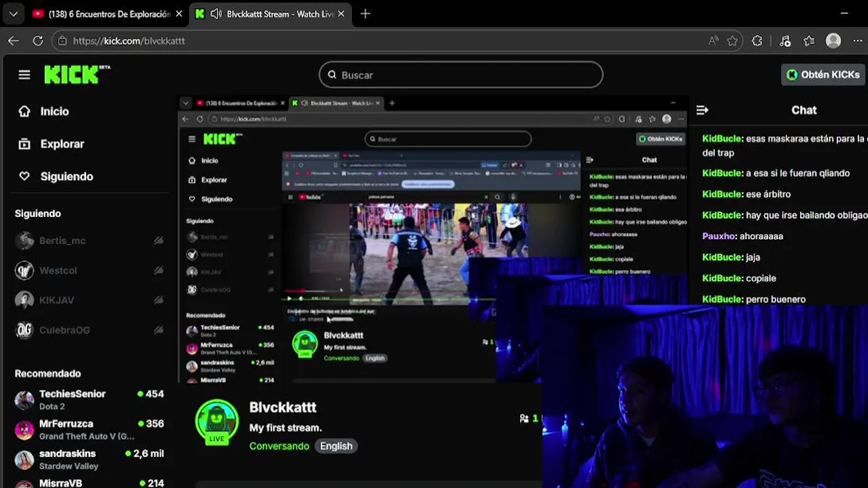Toggle notifications bell for Bertis_mc
This screenshot has height=488, width=868.
(x=158, y=241)
